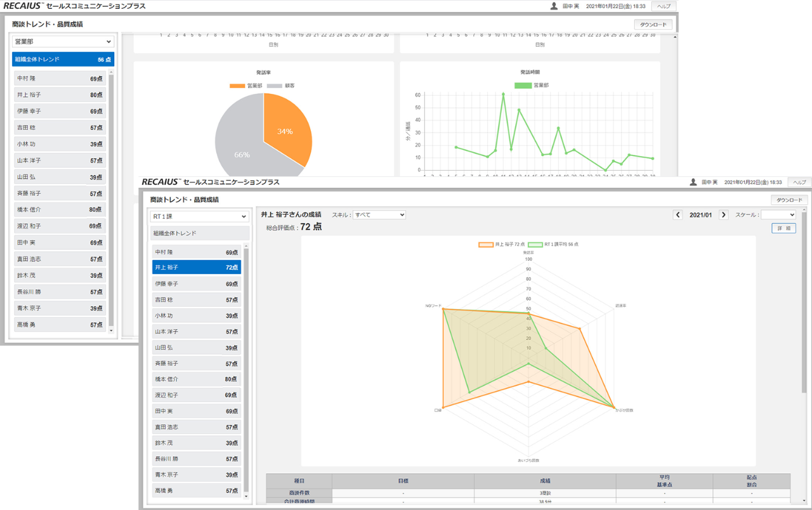The image size is (812, 510).
Task: Select 山田 弘 in the front window list
Action: tap(196, 348)
